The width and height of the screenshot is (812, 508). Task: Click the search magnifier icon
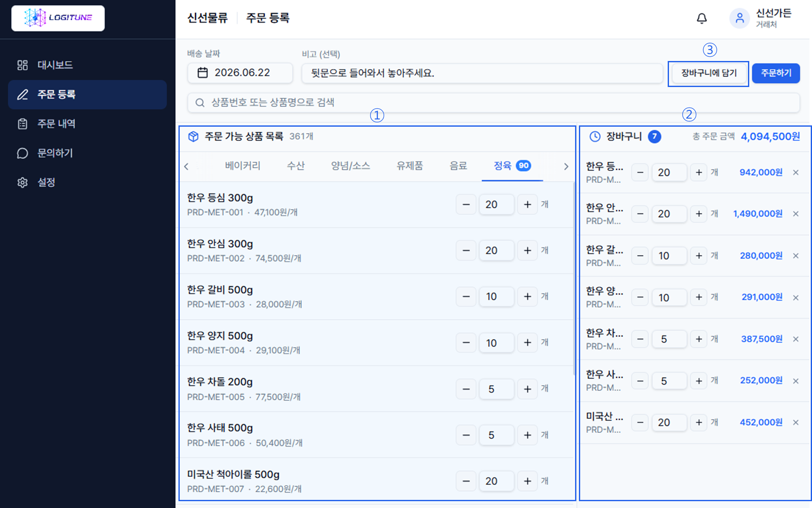pos(200,103)
